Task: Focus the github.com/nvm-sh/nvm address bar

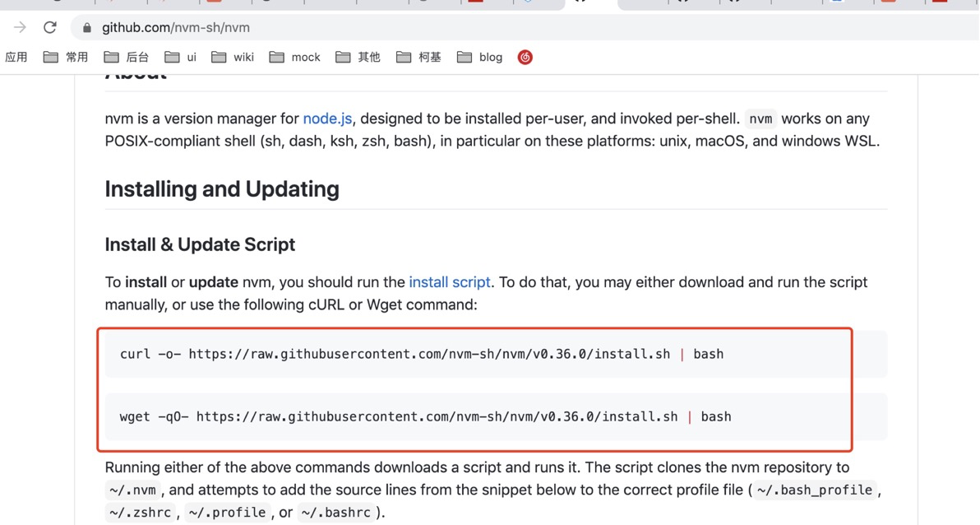Action: (x=329, y=28)
